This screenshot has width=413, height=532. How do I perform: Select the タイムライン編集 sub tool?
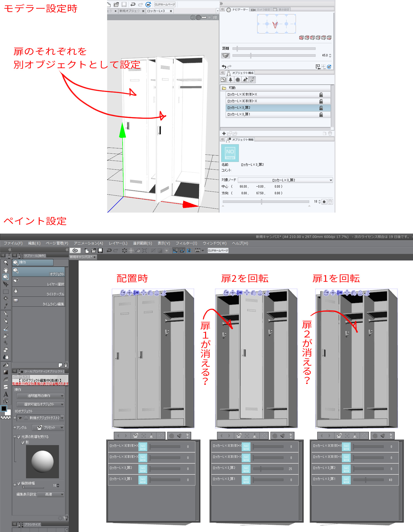(x=38, y=302)
